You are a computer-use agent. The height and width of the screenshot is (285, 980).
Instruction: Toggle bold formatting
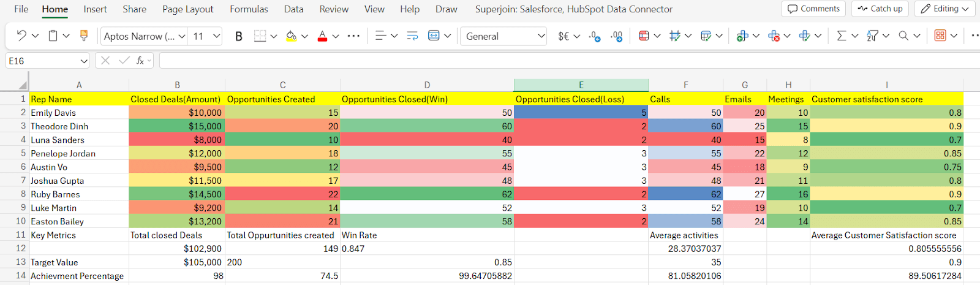coord(239,36)
